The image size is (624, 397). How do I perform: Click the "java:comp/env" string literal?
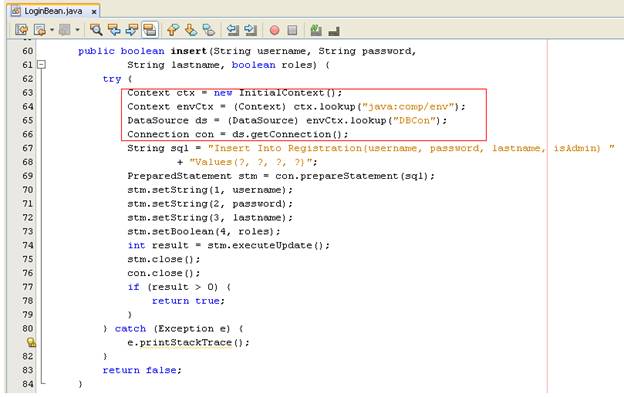(408, 107)
